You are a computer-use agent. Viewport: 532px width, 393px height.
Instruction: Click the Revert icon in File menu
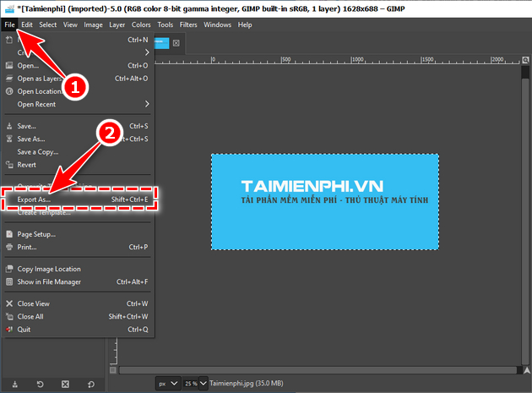point(9,165)
